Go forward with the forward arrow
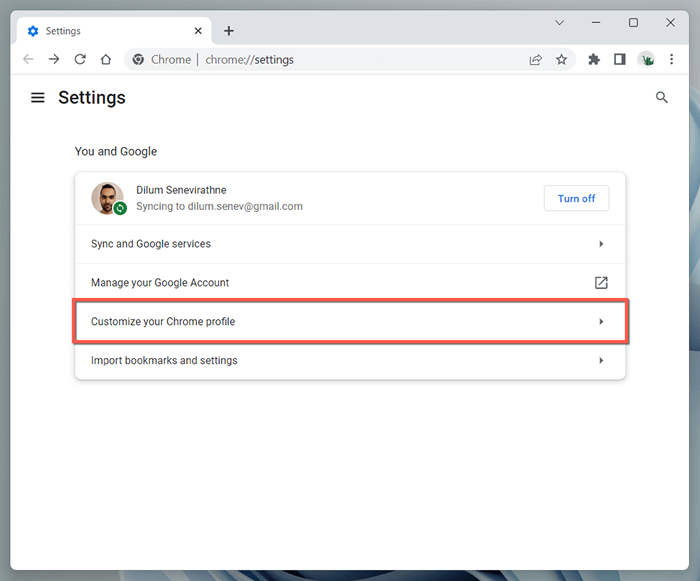Screen dimensions: 700x581 [x=54, y=59]
